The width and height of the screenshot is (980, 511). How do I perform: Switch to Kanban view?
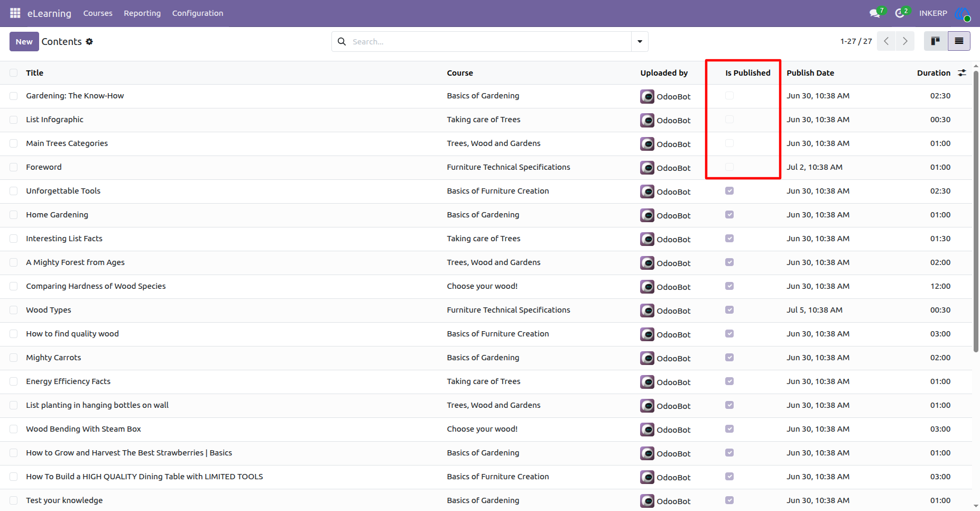coord(936,41)
